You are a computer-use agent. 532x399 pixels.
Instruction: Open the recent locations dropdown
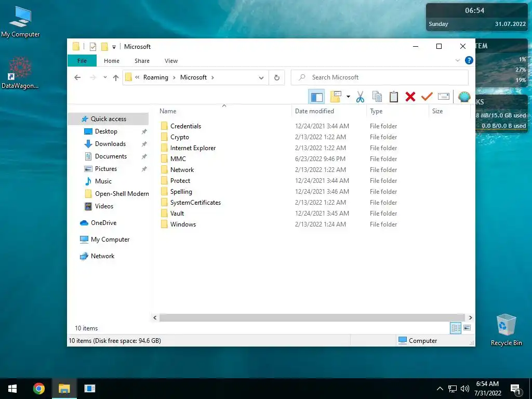105,77
